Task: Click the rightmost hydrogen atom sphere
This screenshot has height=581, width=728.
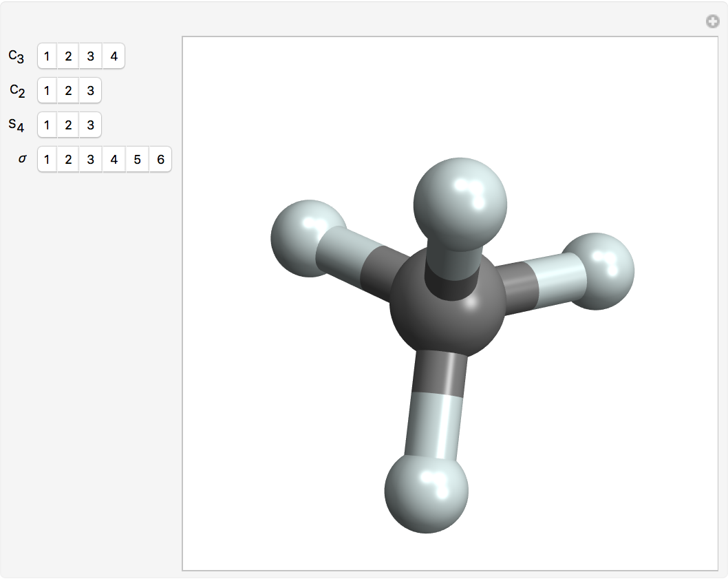Action: (597, 271)
